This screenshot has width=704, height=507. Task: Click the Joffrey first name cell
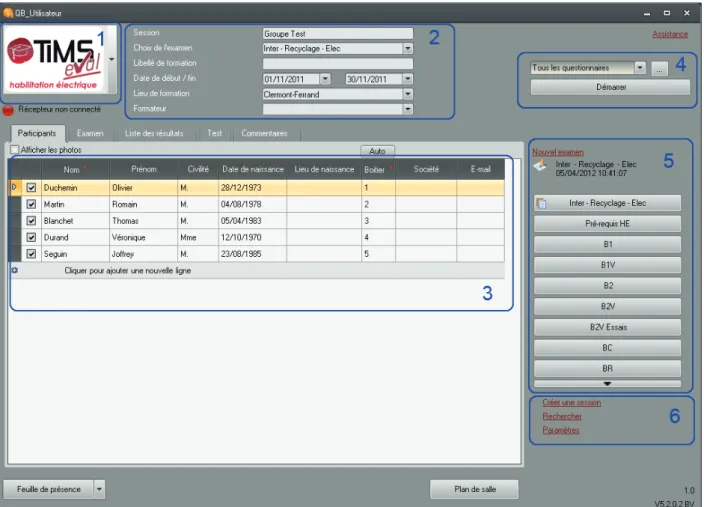click(144, 254)
